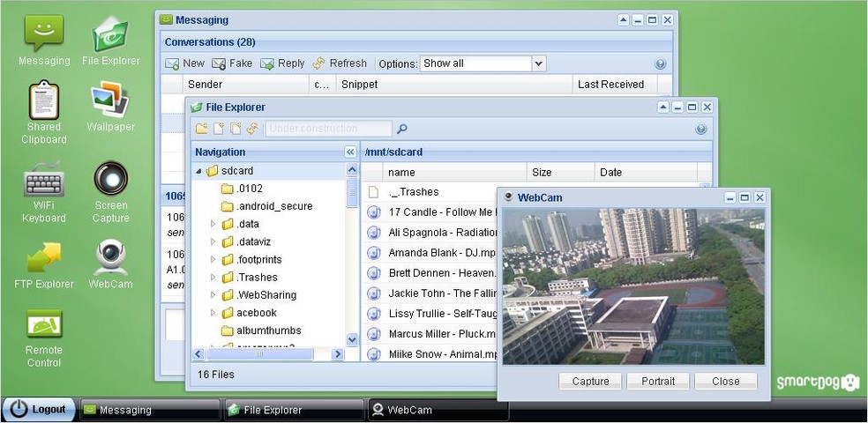The height and width of the screenshot is (423, 868).
Task: Launch the Screen Capture desktop icon
Action: pyautogui.click(x=110, y=192)
